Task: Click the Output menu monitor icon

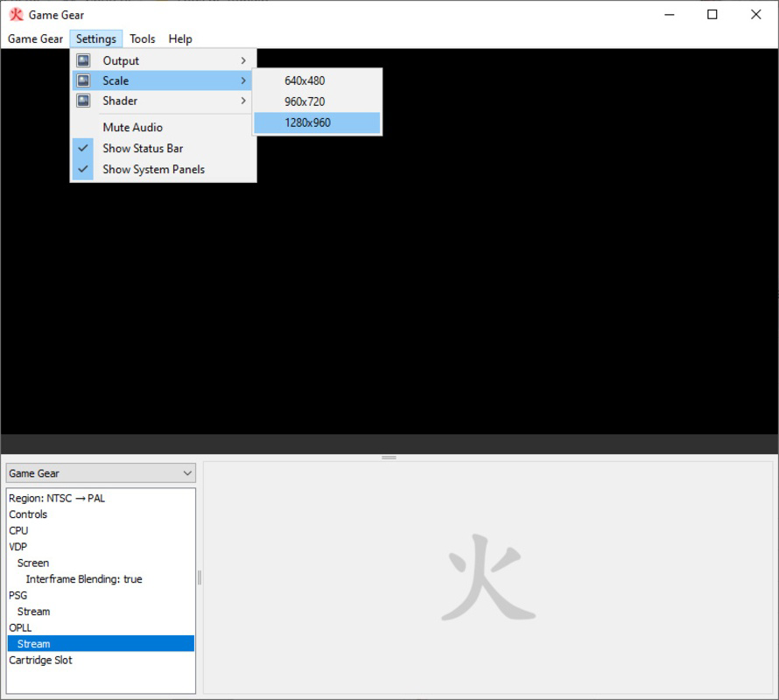Action: pos(83,60)
